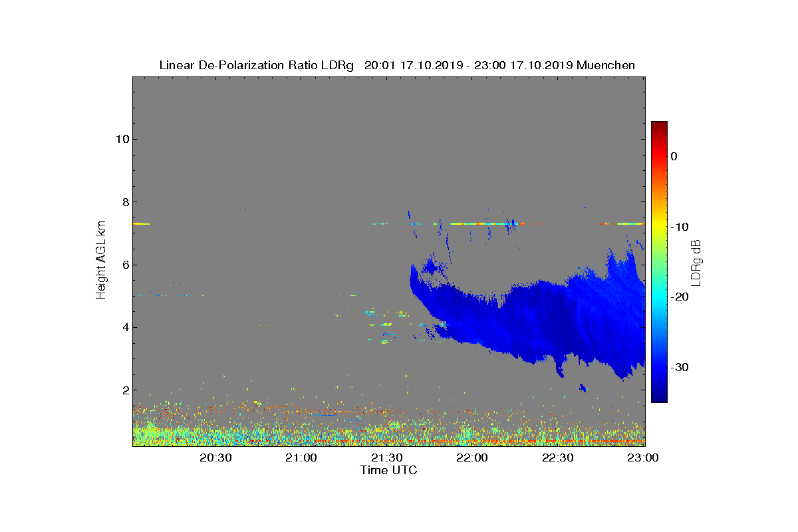Click the dark blue bottom of the colorbar
The image size is (798, 532).
(x=659, y=398)
